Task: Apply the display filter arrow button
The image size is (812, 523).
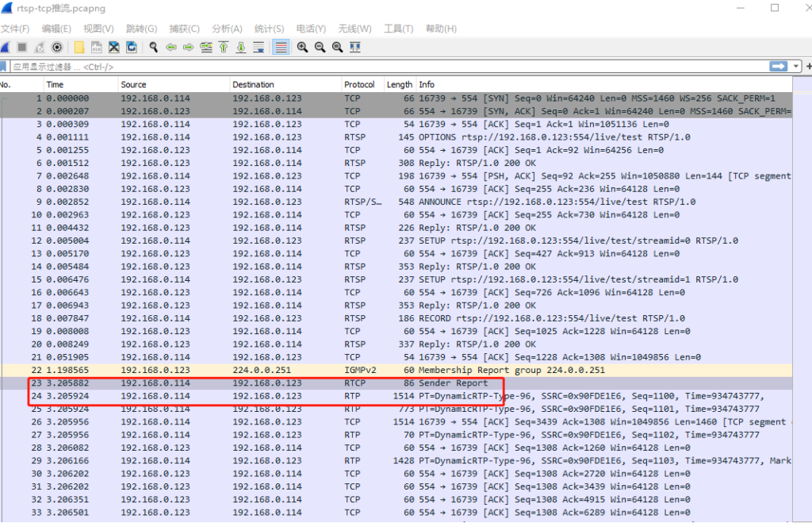Action: coord(779,67)
